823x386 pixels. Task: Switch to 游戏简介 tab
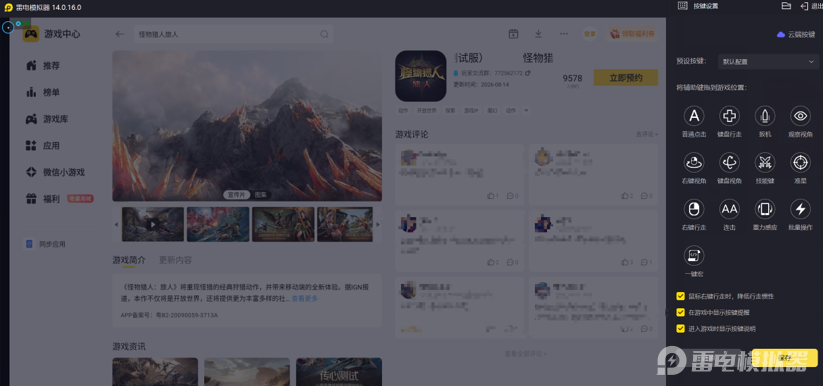tap(129, 260)
